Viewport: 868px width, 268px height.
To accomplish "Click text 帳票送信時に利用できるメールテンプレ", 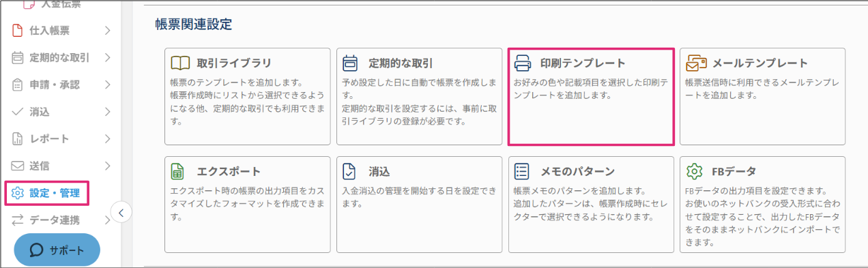I will coord(762,83).
